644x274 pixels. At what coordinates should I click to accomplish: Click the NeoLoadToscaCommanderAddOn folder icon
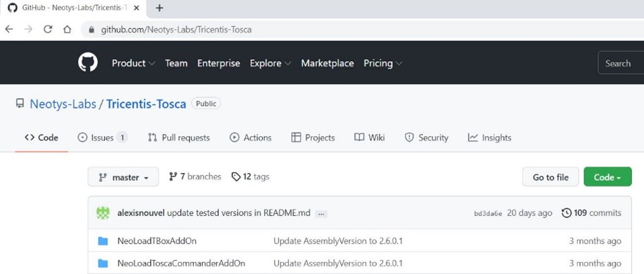[x=102, y=263]
